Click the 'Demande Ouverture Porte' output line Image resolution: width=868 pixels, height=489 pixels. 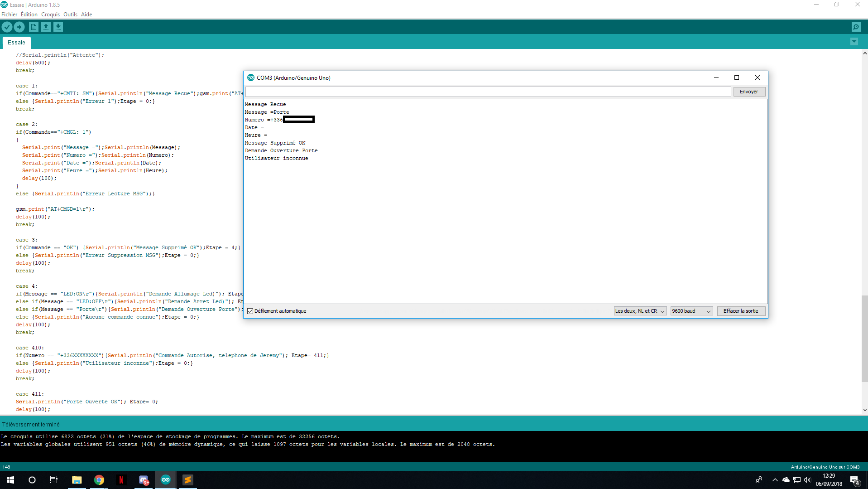[x=281, y=151]
